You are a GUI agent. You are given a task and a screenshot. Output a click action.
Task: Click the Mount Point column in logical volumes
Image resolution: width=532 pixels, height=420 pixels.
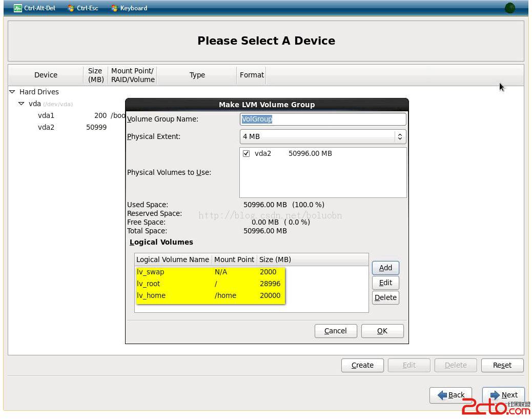[234, 259]
